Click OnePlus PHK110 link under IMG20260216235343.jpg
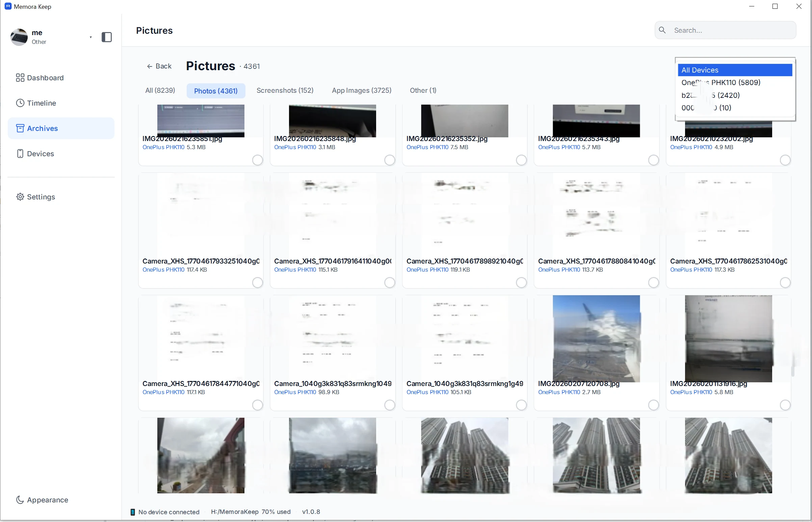Screen dimensions: 812x522 pos(559,147)
